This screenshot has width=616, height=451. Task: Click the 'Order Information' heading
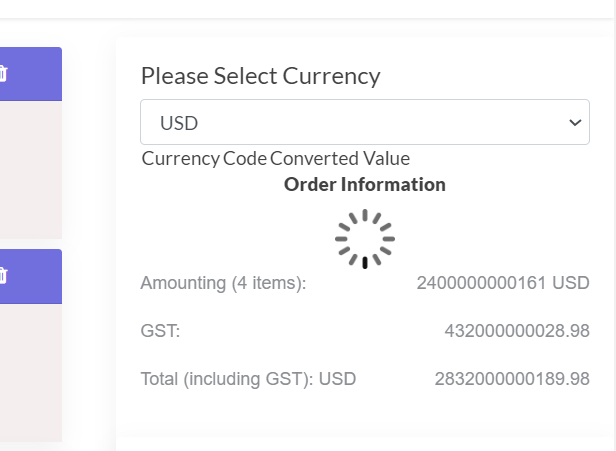[x=365, y=184]
